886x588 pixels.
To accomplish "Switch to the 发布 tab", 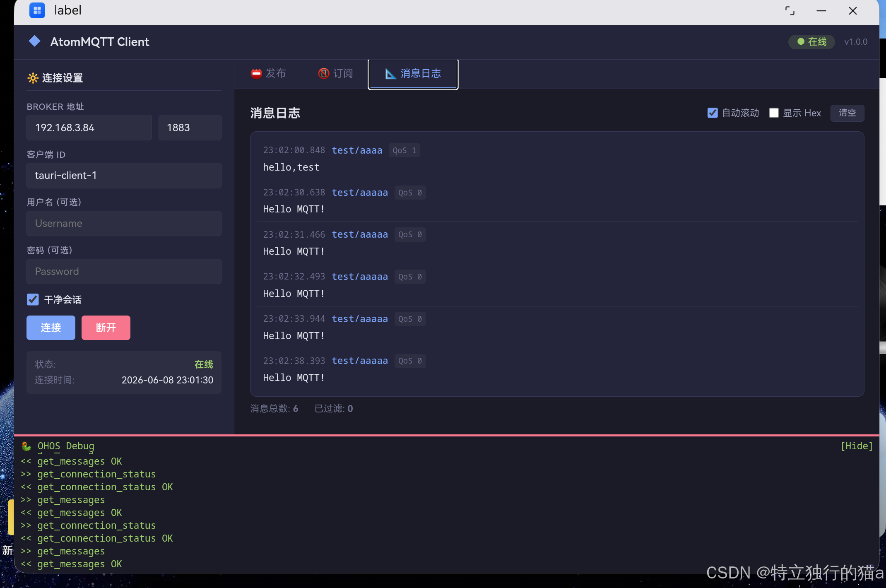I will [268, 74].
